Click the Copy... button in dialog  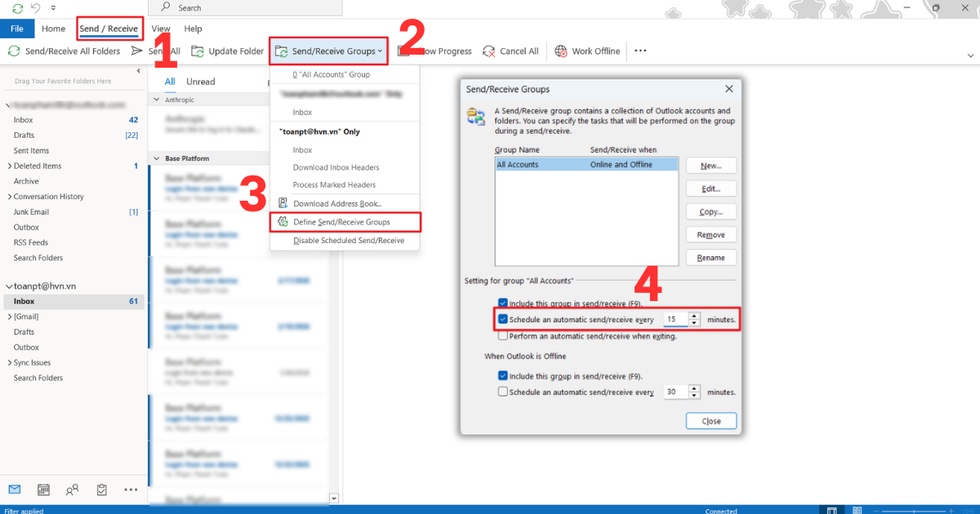pyautogui.click(x=710, y=211)
